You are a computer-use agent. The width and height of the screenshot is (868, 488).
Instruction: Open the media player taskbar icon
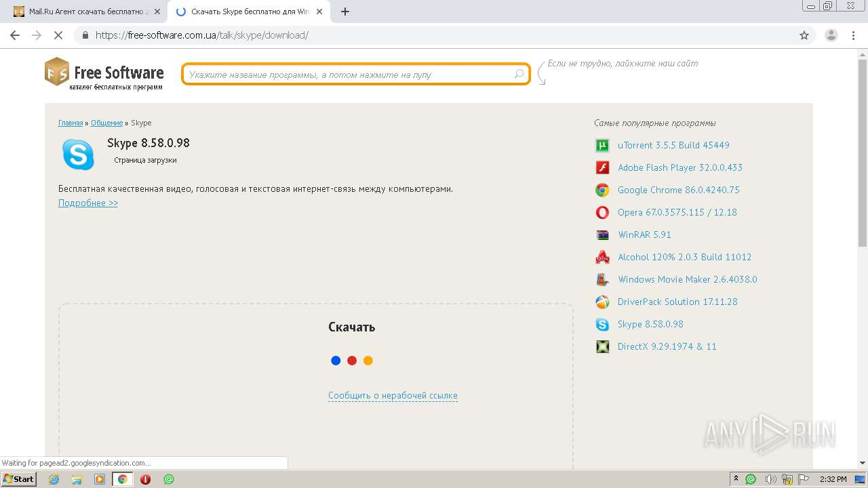[100, 479]
